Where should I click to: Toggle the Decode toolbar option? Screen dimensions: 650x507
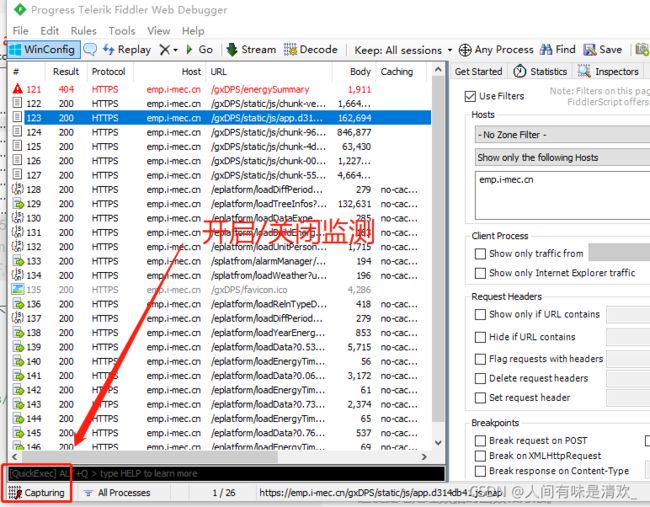pyautogui.click(x=311, y=50)
